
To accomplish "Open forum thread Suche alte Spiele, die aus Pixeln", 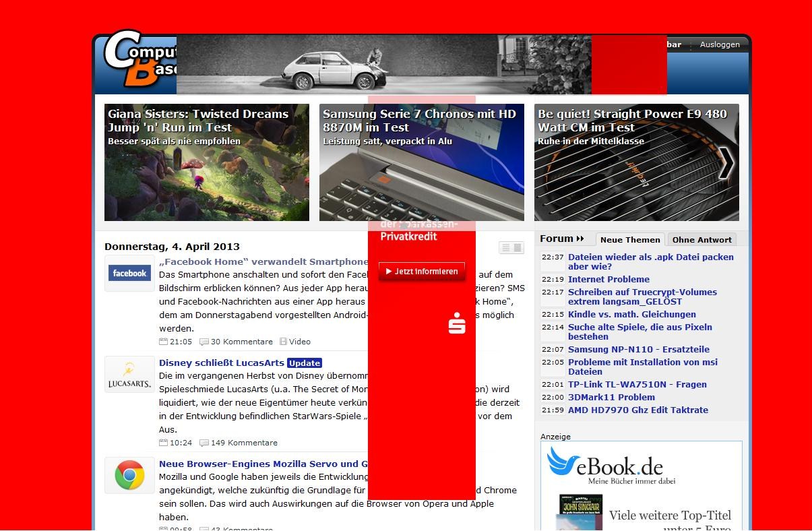I will [640, 332].
